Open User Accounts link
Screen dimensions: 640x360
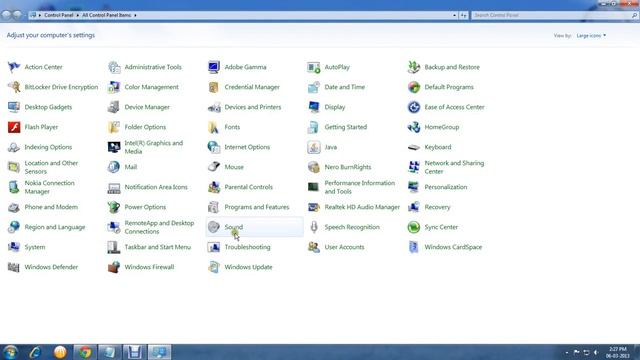coord(344,247)
